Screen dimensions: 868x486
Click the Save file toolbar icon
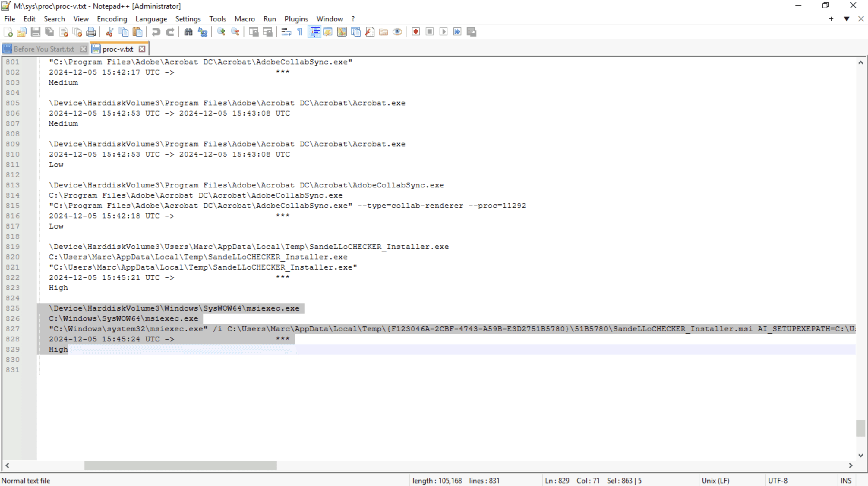coord(35,32)
